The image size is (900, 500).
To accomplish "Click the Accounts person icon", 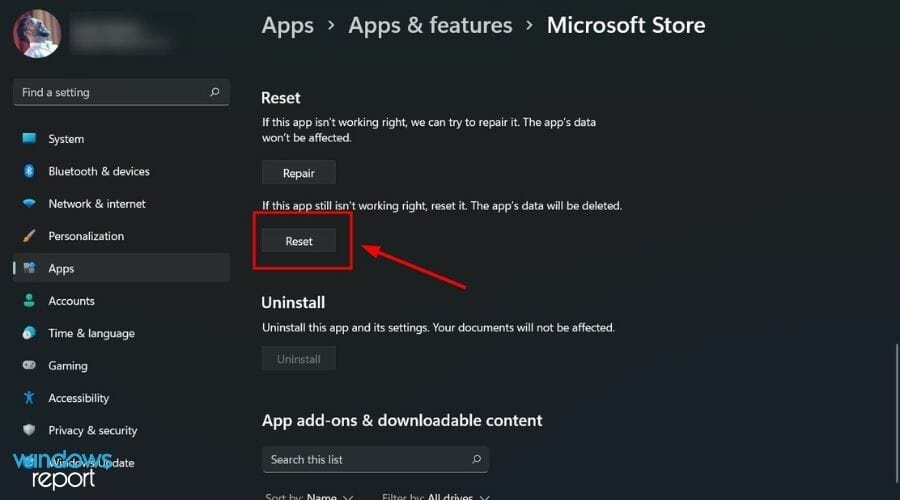I will point(29,300).
